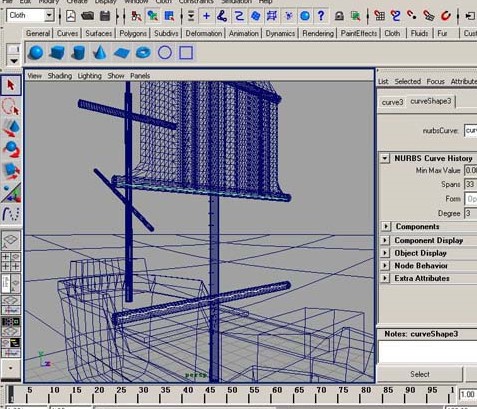Click the Degree value field
Image resolution: width=477 pixels, height=409 pixels.
[471, 213]
